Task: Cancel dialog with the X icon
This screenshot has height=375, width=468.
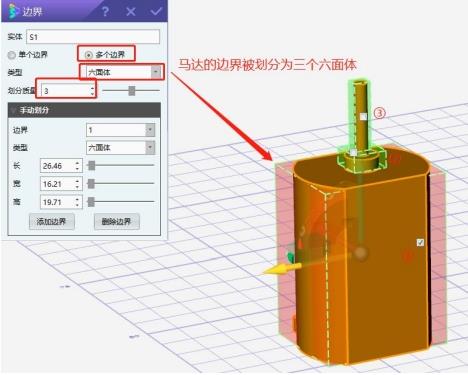Action: click(x=131, y=12)
